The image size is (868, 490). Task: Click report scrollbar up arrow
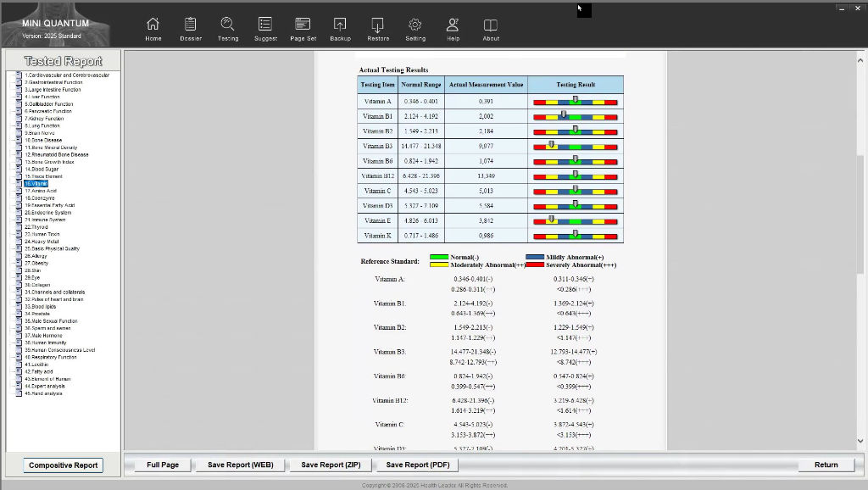pyautogui.click(x=860, y=60)
